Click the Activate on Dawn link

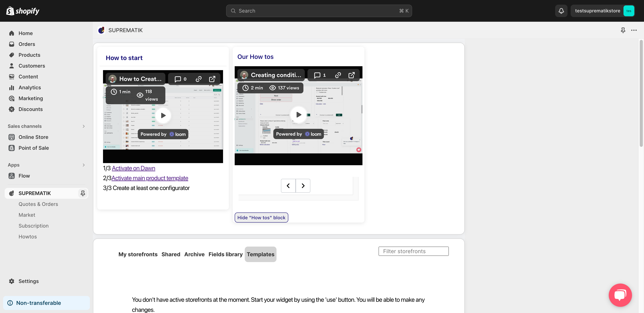(133, 168)
